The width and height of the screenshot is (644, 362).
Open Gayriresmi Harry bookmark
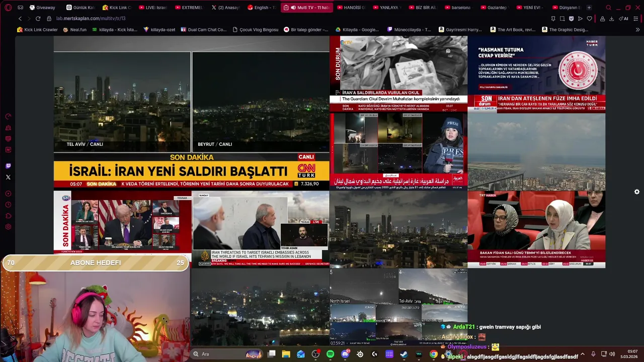(460, 30)
